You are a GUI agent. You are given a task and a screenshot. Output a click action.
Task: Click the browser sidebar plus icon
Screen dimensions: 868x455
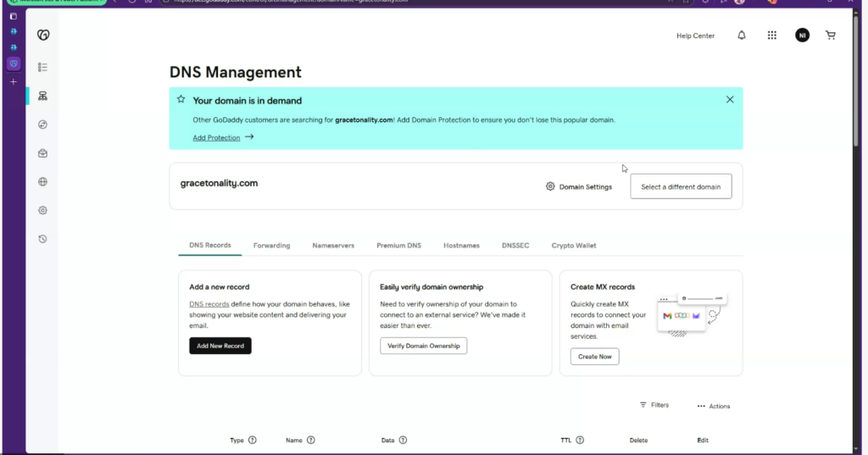pos(14,82)
